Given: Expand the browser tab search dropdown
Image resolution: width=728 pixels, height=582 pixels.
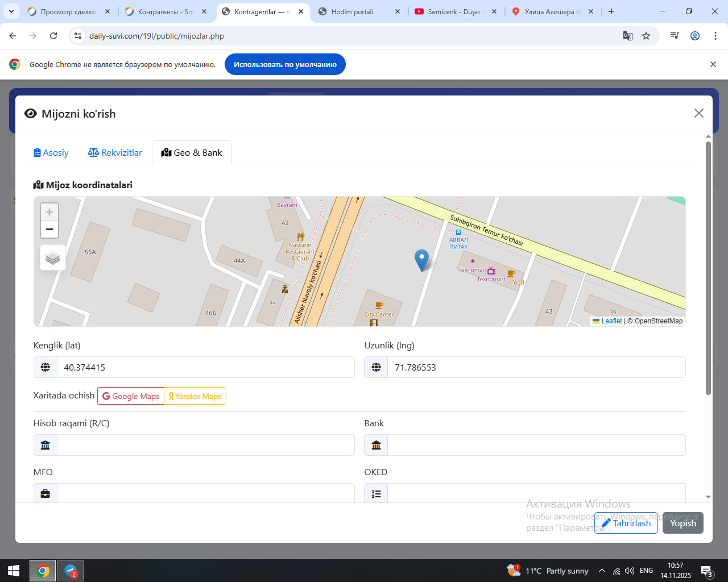Looking at the screenshot, I should pos(11,11).
